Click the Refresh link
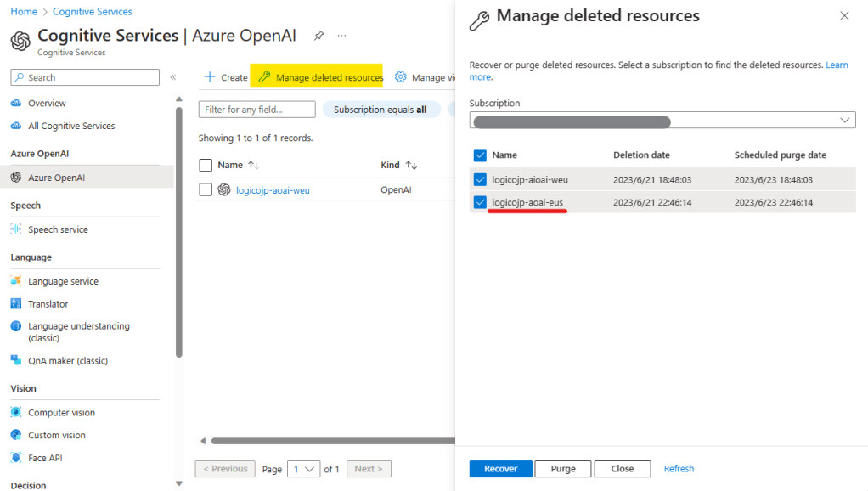 (x=679, y=469)
